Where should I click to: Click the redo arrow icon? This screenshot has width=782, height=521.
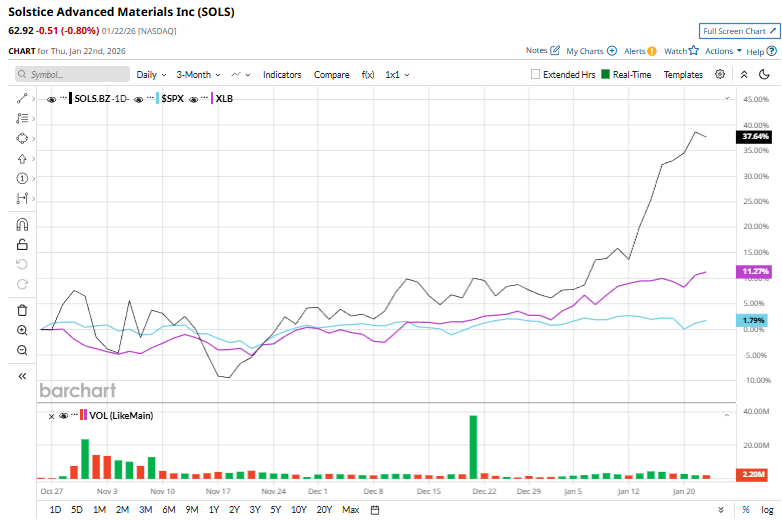pyautogui.click(x=22, y=284)
